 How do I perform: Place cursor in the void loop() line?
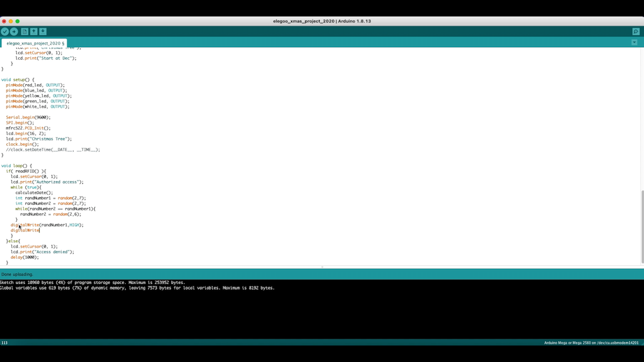click(16, 165)
